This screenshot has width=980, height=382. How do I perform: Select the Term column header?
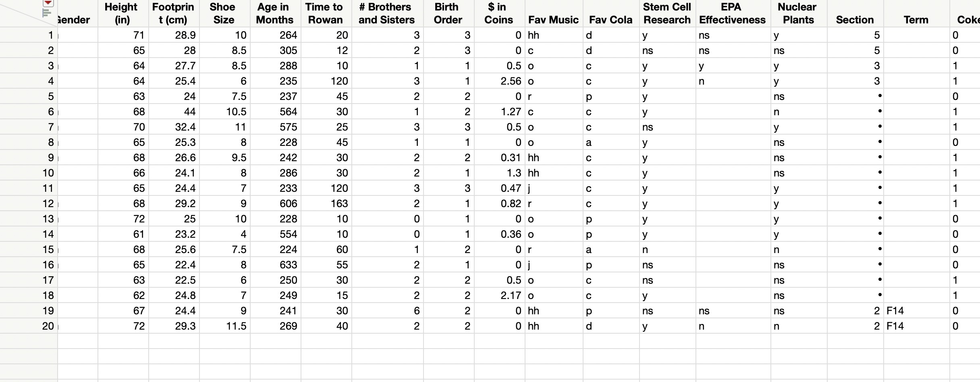click(x=916, y=19)
